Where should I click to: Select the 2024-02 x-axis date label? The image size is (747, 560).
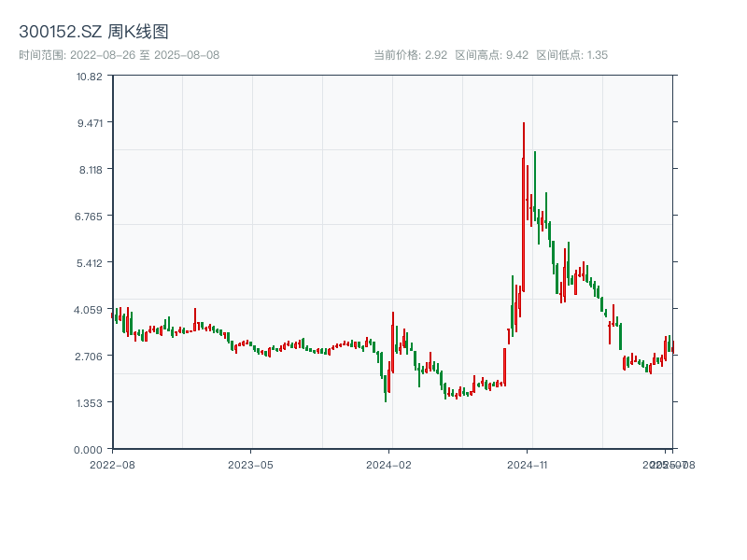pos(389,464)
